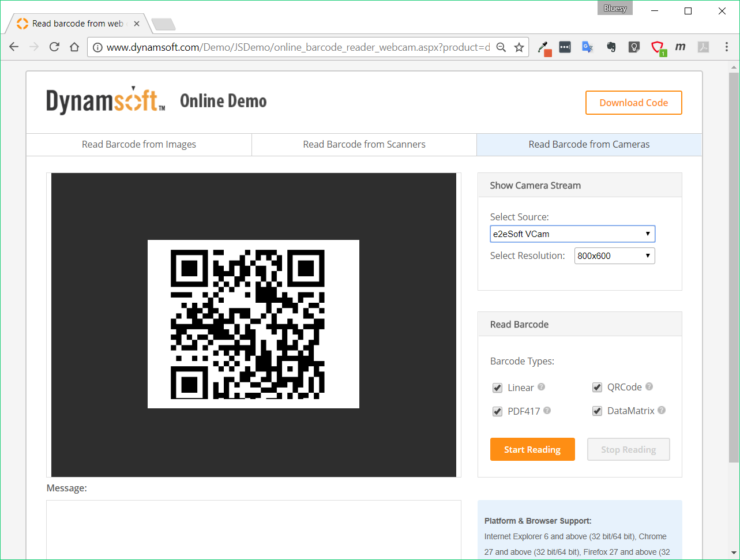The image size is (740, 560).
Task: Expand the Select Resolution dropdown
Action: point(614,255)
